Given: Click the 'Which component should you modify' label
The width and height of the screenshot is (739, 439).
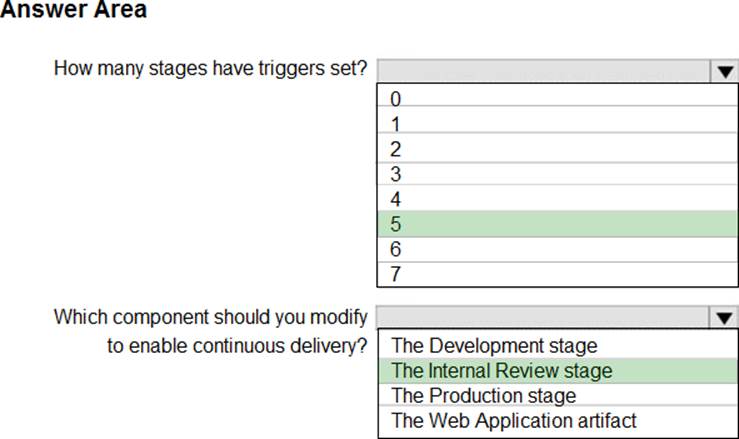Looking at the screenshot, I should coord(210,317).
